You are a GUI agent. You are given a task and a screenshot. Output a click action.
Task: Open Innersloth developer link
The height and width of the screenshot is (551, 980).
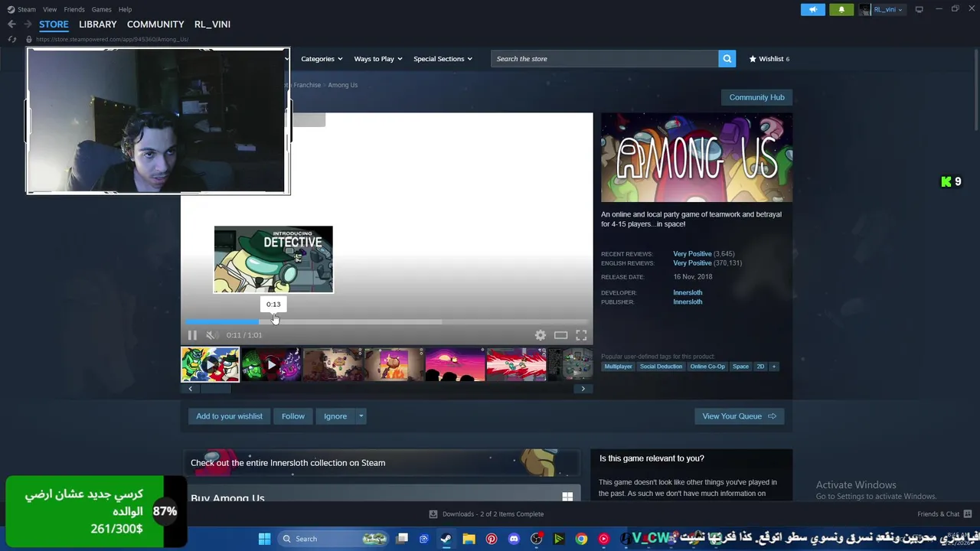pyautogui.click(x=688, y=292)
